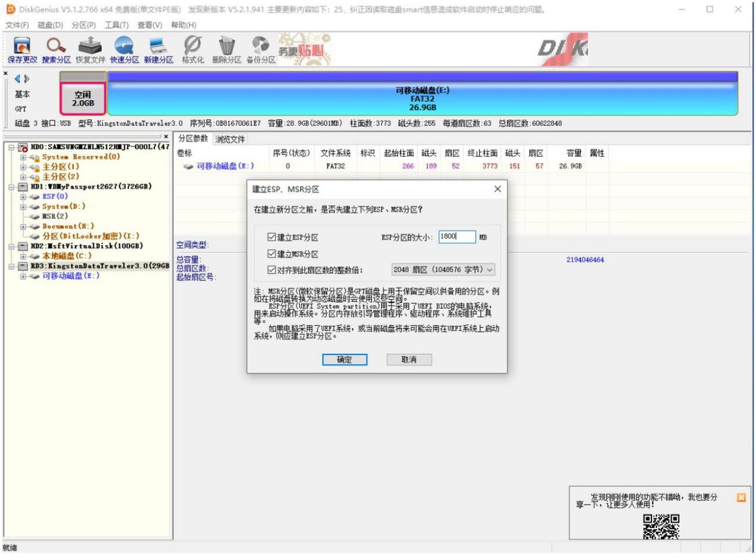
Task: Uncheck the 建立MSR分区 checkbox
Action: tap(272, 254)
